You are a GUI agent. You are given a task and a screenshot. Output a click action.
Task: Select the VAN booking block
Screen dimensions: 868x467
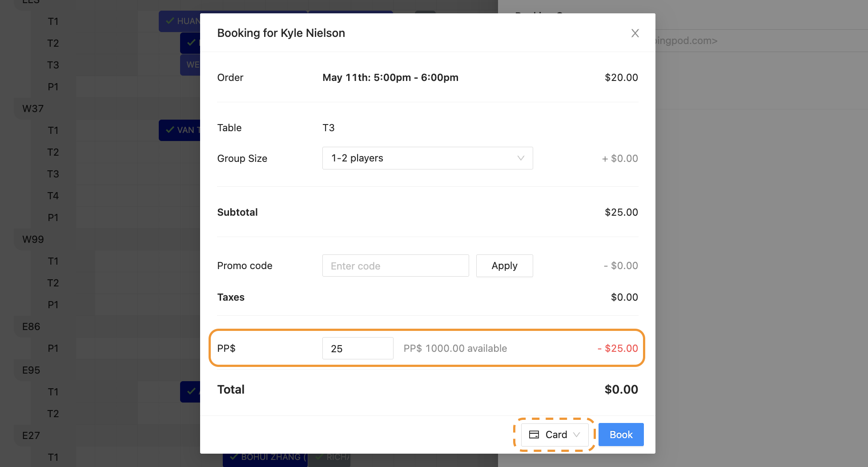180,130
